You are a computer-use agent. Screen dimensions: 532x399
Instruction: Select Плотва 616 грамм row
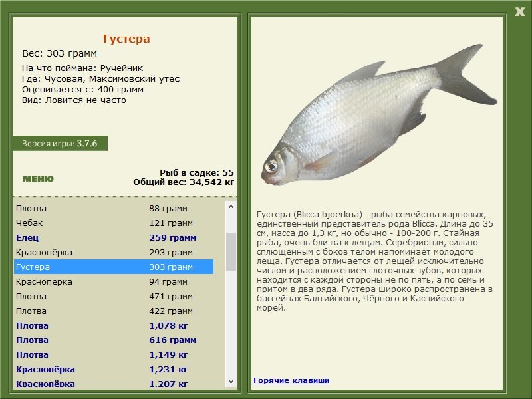click(x=114, y=340)
